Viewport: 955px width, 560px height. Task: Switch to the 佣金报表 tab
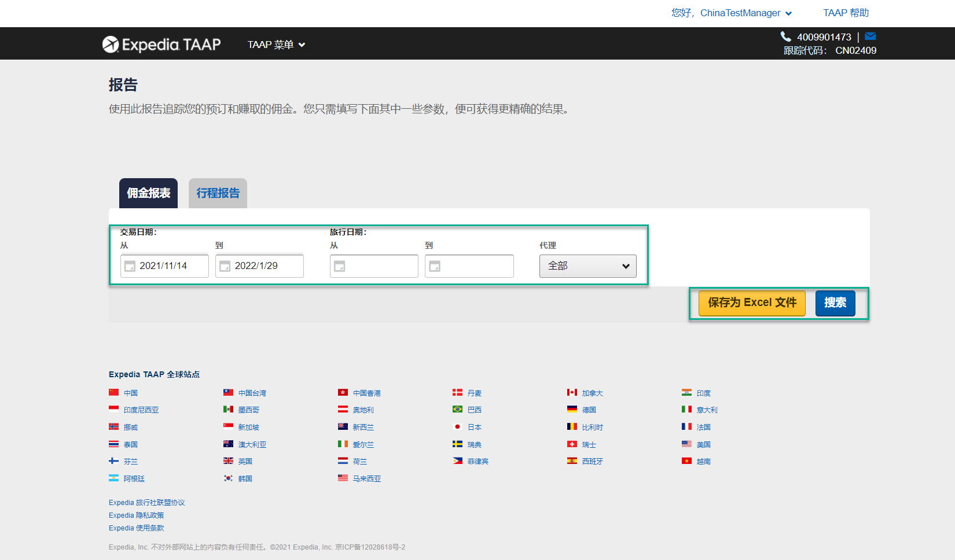(x=149, y=193)
